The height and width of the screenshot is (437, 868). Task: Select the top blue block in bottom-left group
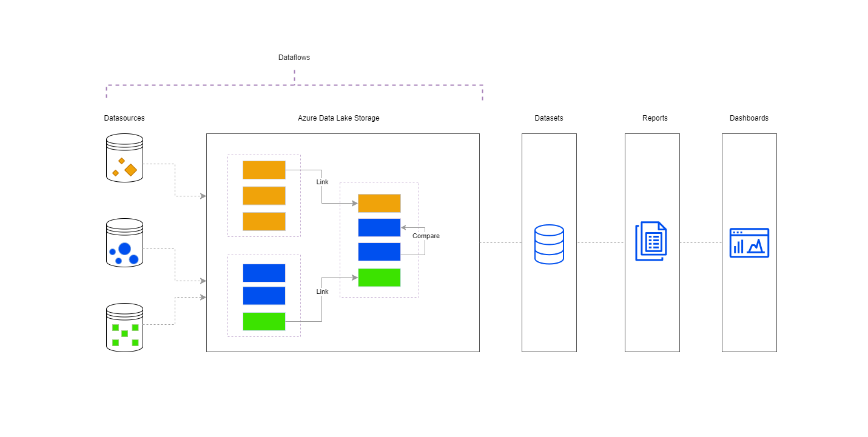pos(264,273)
